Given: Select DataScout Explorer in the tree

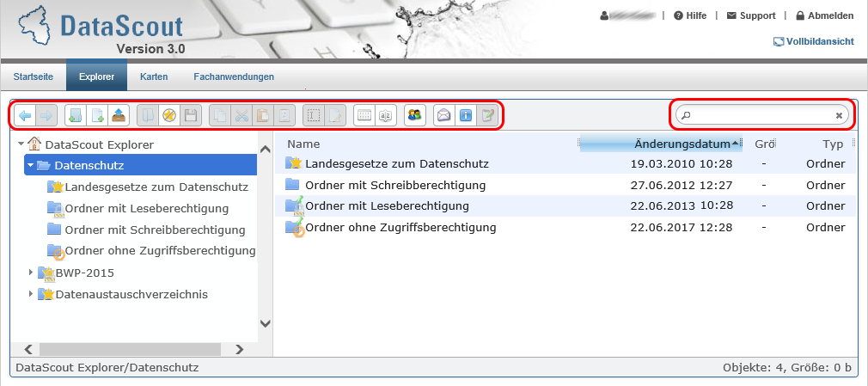Looking at the screenshot, I should 100,144.
